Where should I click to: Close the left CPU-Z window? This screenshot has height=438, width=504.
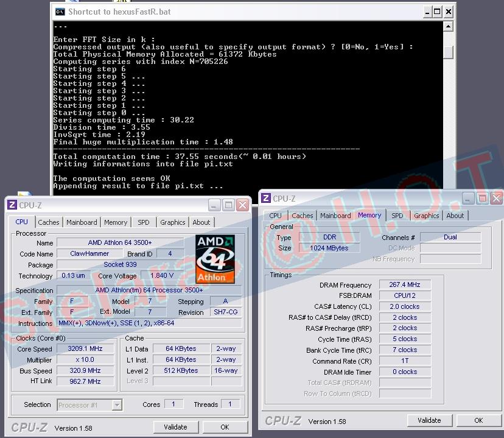(243, 205)
